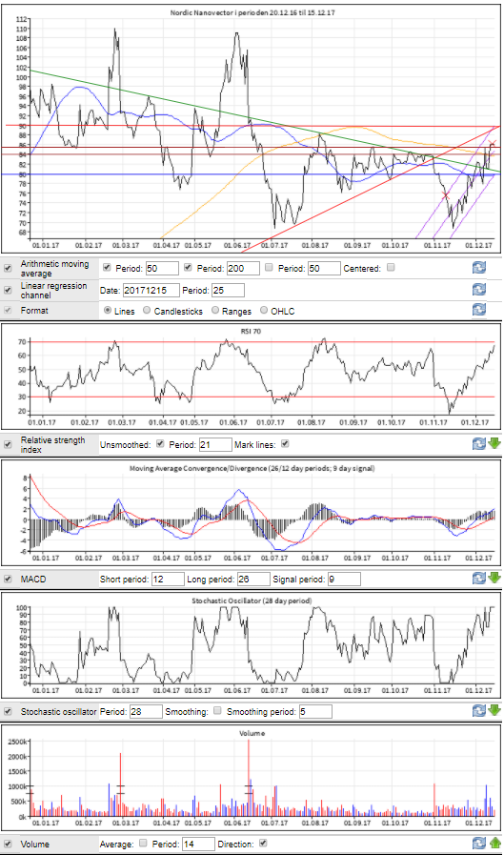This screenshot has height=855, width=504.
Task: Click the RSI 70 chart title
Action: (x=251, y=331)
